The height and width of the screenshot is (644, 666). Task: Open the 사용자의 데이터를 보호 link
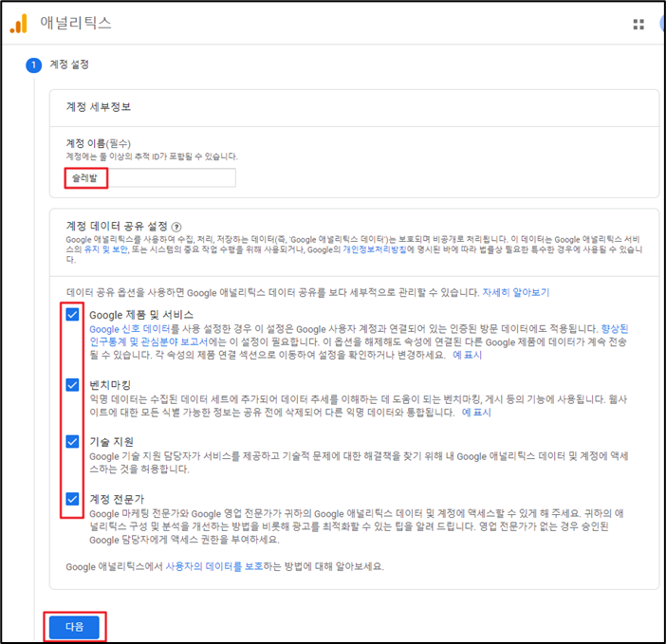pyautogui.click(x=214, y=566)
